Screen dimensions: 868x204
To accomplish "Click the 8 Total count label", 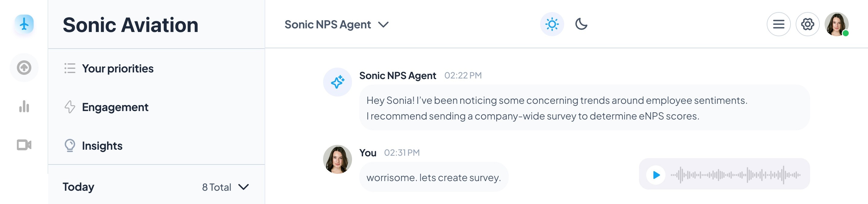I will 216,187.
